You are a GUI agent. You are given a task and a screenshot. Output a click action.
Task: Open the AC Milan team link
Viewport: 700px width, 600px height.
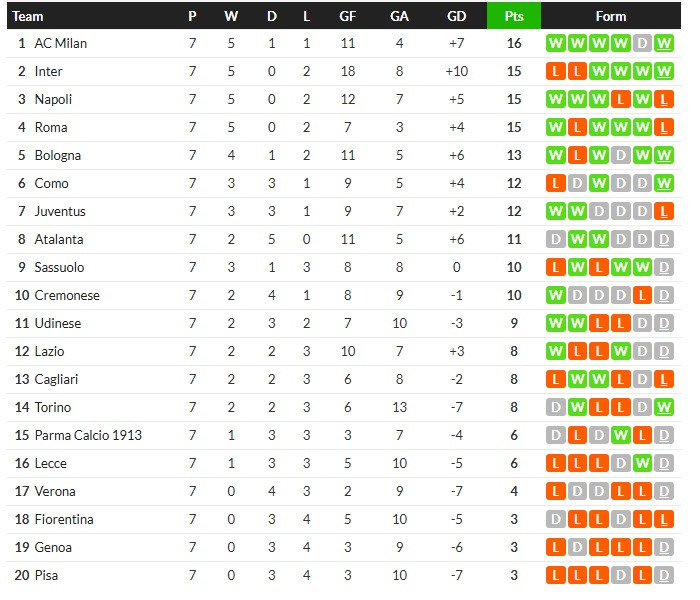click(58, 44)
